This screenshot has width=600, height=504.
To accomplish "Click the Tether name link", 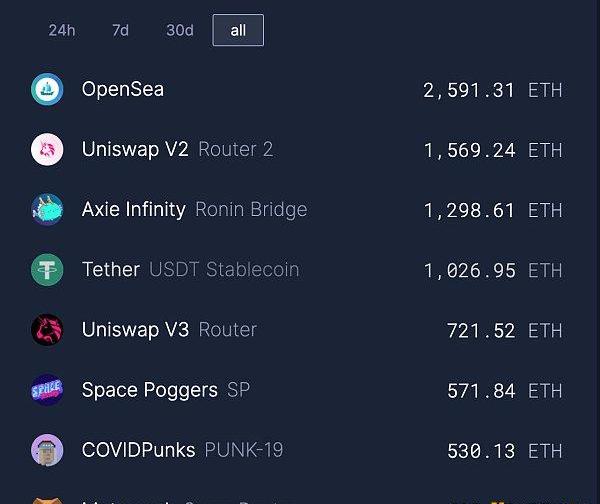I will [x=111, y=270].
